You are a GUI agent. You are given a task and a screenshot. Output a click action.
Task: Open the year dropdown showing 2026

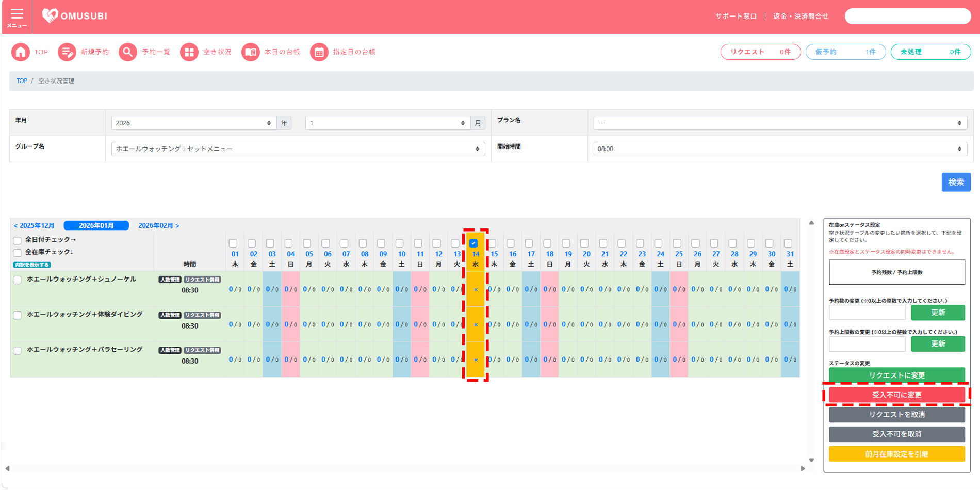point(194,123)
